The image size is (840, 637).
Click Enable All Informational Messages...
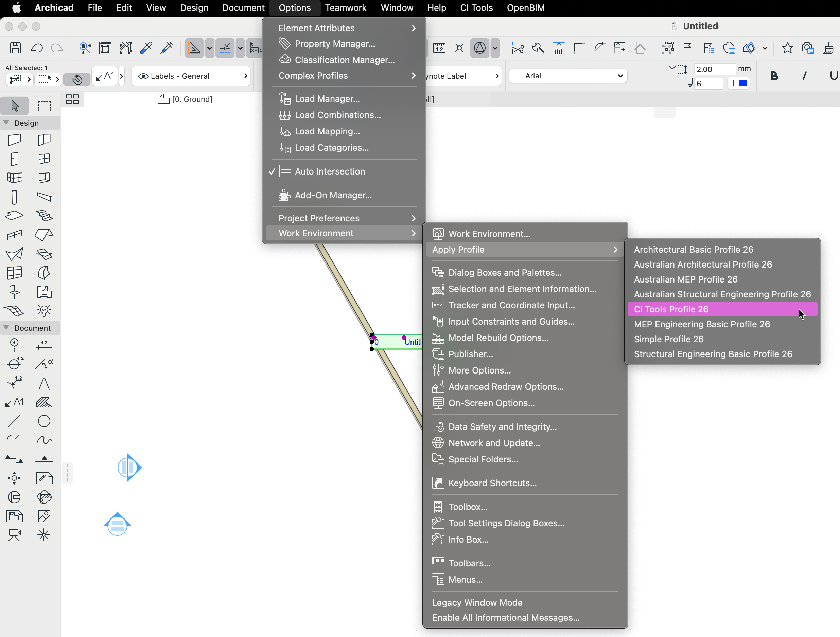tap(506, 618)
